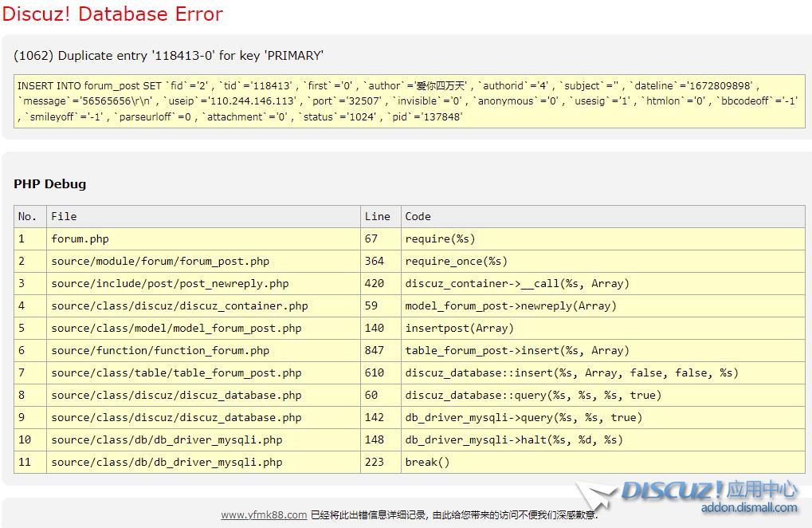Select the function_forum.php file entry
This screenshot has height=528, width=812.
tap(160, 350)
